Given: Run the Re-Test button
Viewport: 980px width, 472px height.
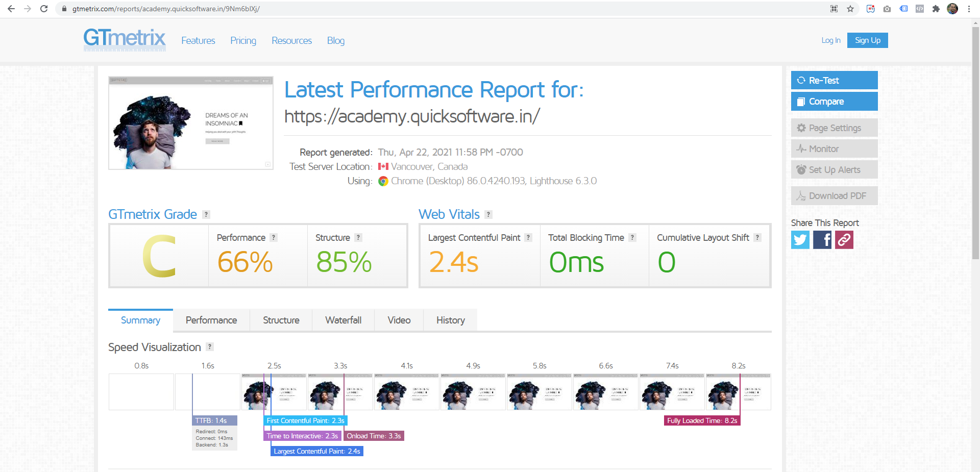Looking at the screenshot, I should 835,80.
